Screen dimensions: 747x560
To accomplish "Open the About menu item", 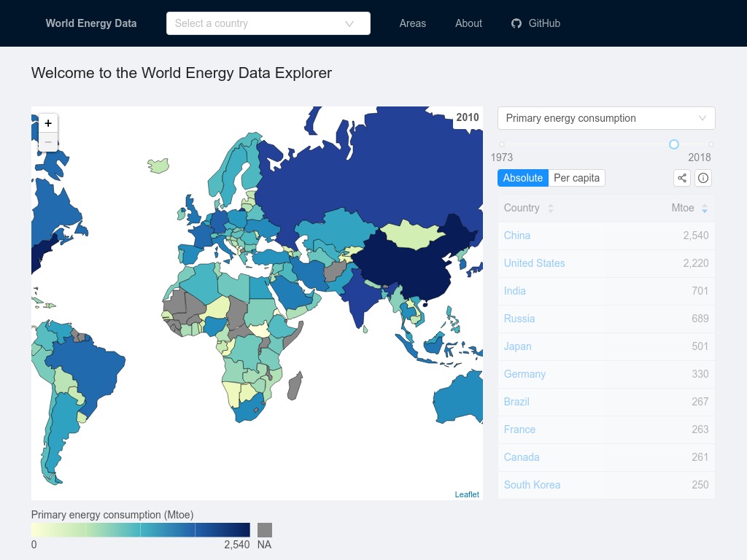I will pos(468,23).
